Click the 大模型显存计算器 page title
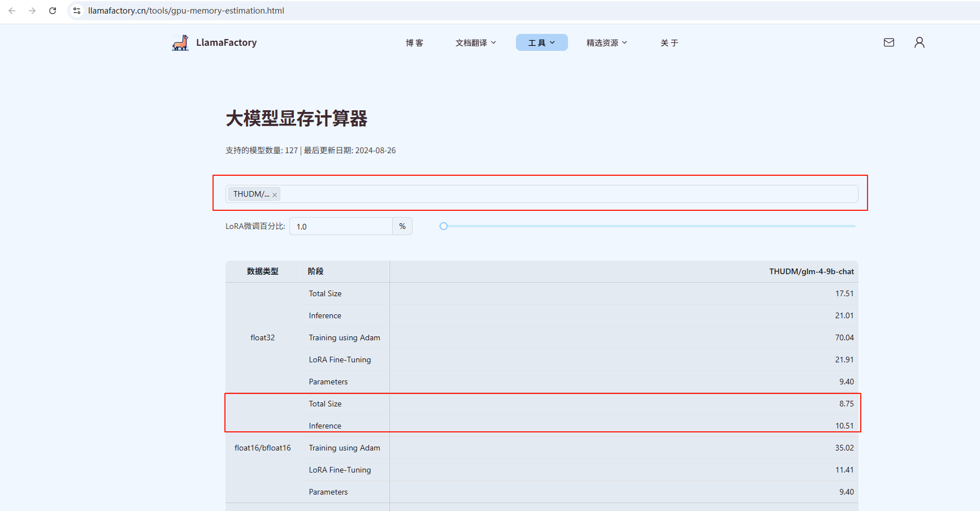Viewport: 980px width, 511px height. pyautogui.click(x=297, y=119)
